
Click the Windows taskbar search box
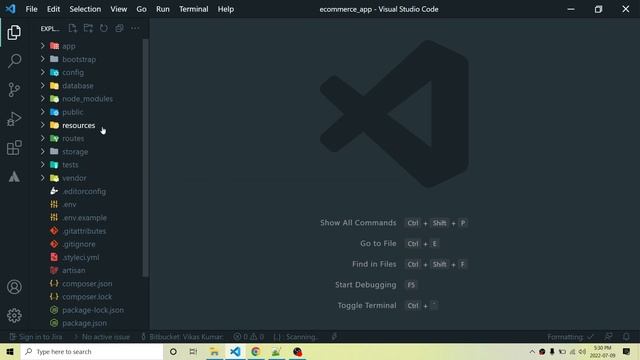pos(92,351)
